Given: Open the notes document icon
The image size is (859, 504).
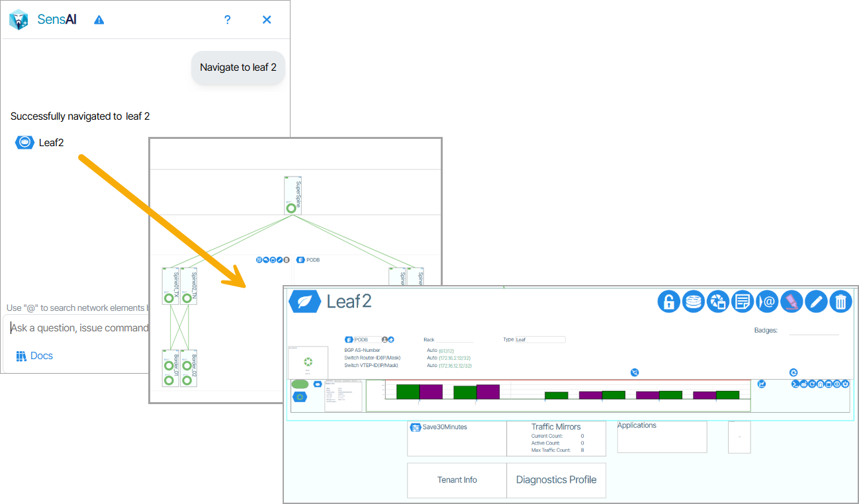Looking at the screenshot, I should (x=743, y=302).
